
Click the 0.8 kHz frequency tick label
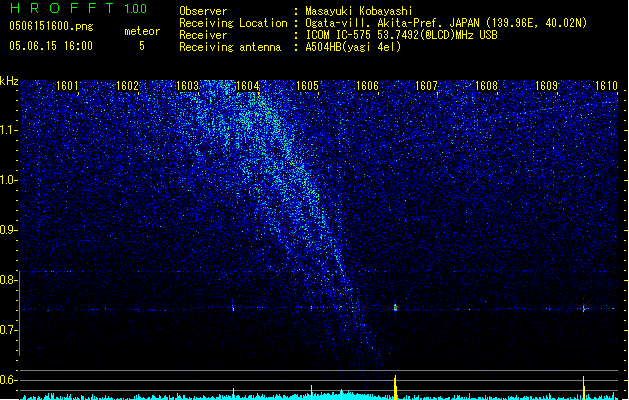8,280
